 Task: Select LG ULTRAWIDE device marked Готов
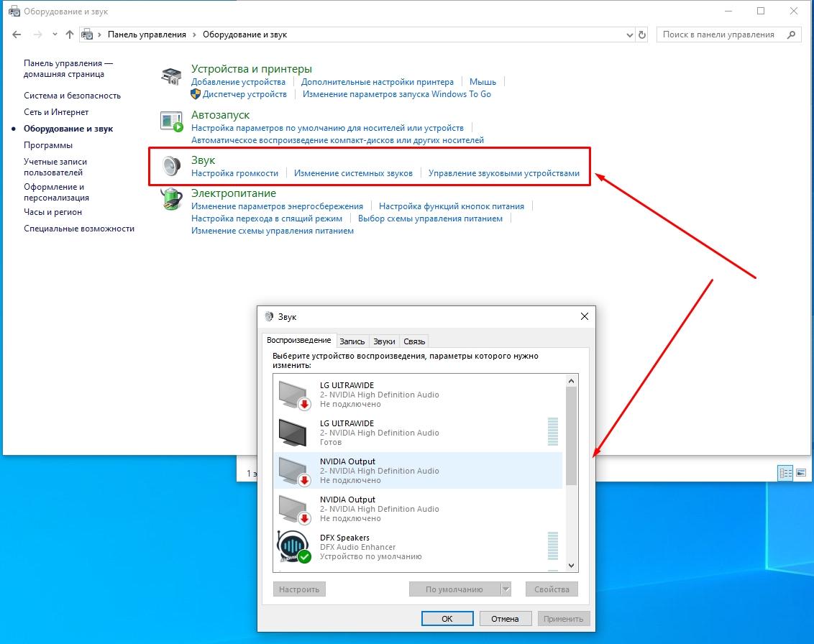point(379,433)
